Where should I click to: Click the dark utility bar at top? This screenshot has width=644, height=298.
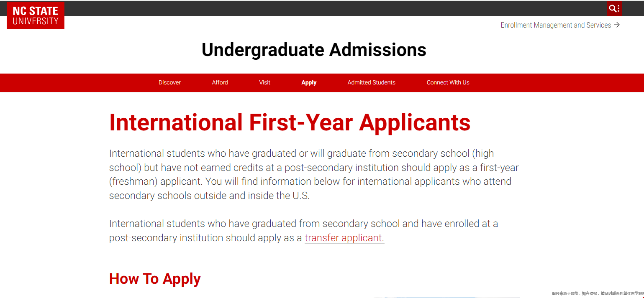tap(335, 8)
